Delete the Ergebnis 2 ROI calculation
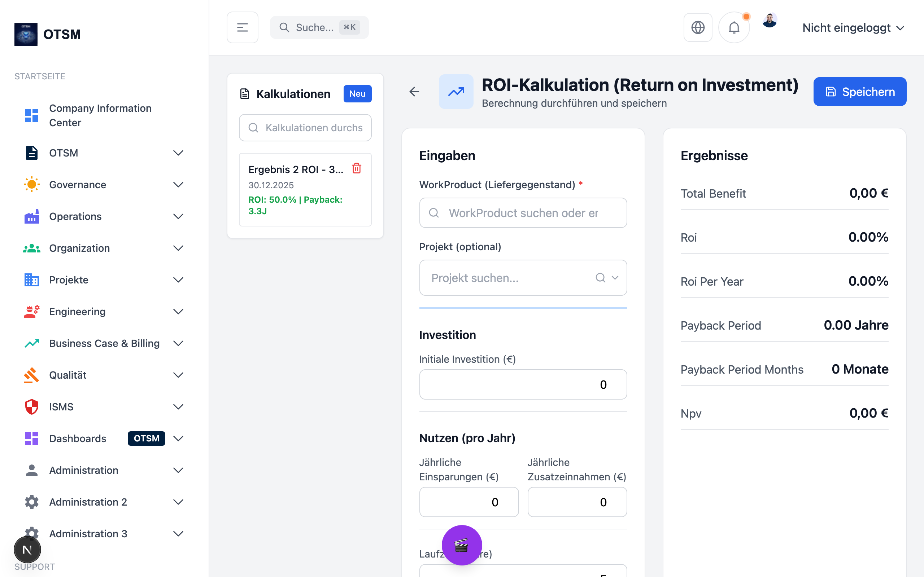 tap(356, 168)
